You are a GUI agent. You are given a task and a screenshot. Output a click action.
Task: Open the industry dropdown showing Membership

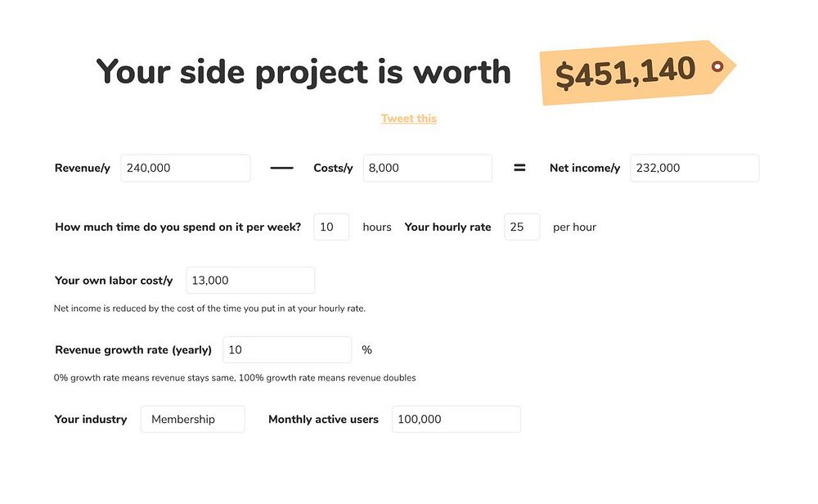[x=193, y=420]
